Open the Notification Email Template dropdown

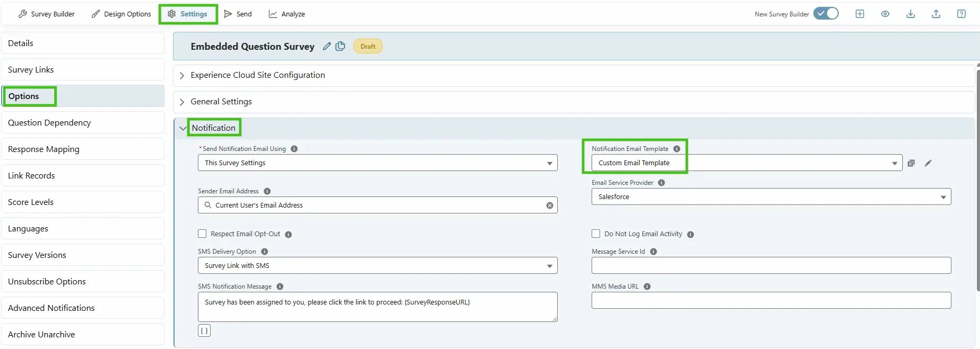pyautogui.click(x=747, y=163)
